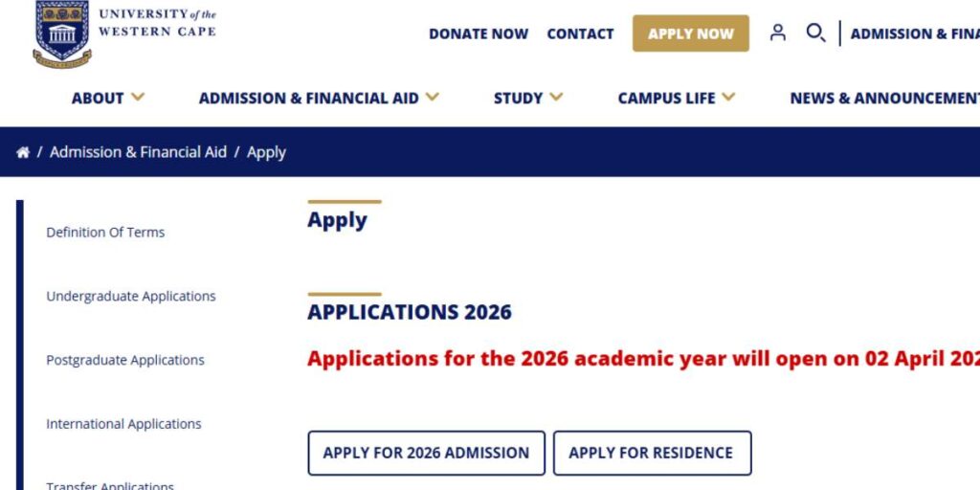980x490 pixels.
Task: Expand the About menu chevron
Action: pyautogui.click(x=138, y=97)
